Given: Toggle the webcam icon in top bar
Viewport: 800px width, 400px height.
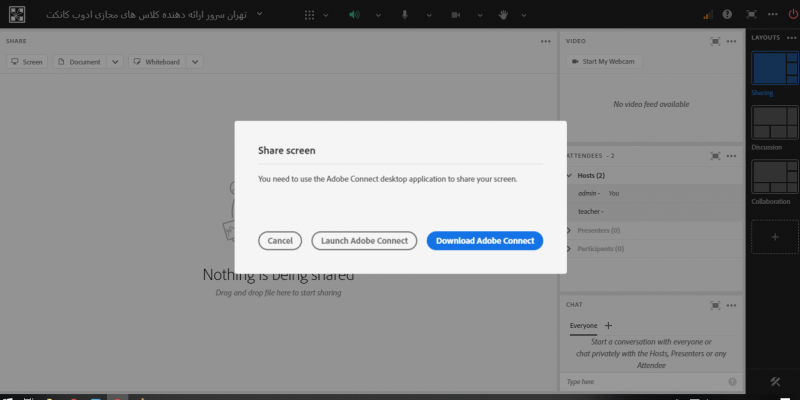Looking at the screenshot, I should pos(455,15).
